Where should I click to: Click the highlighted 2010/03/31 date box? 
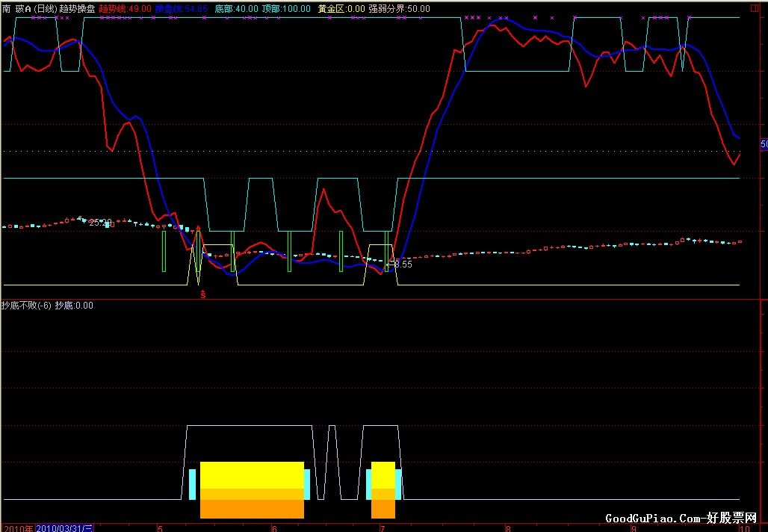[x=65, y=528]
